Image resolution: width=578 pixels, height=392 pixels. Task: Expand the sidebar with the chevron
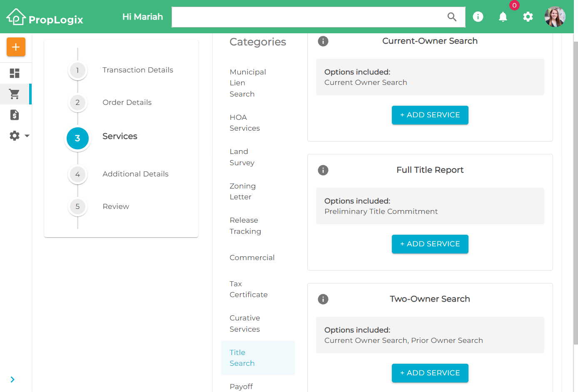[12, 380]
